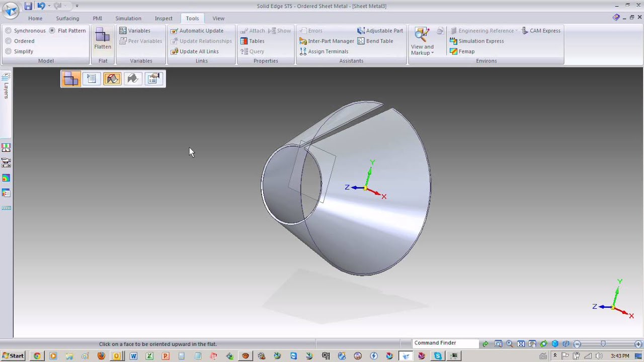This screenshot has width=644, height=362.
Task: Open the Customize Quick Access Toolbar dropdown
Action: pos(77,6)
